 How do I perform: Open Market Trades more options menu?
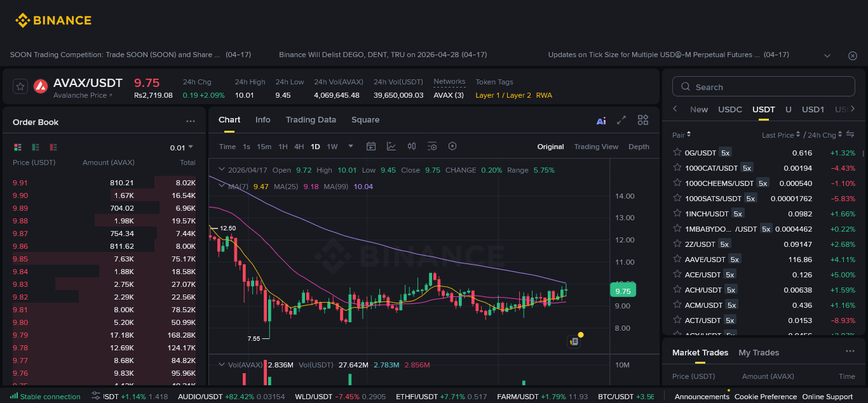pyautogui.click(x=850, y=352)
